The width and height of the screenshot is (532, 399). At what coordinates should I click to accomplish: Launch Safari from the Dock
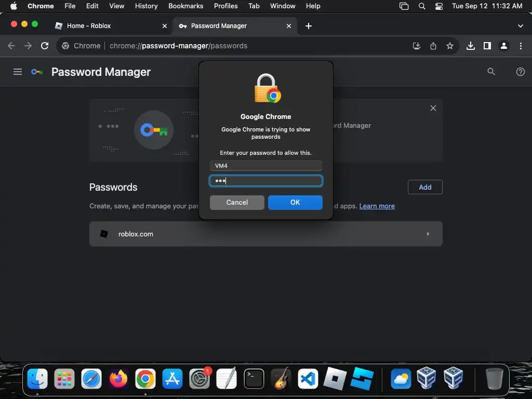point(91,378)
